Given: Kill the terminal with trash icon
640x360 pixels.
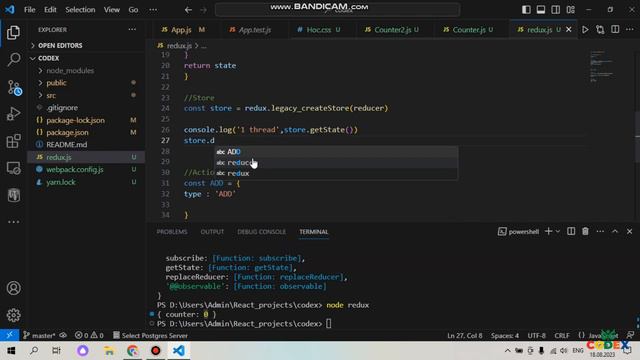Looking at the screenshot, I should pos(585,231).
